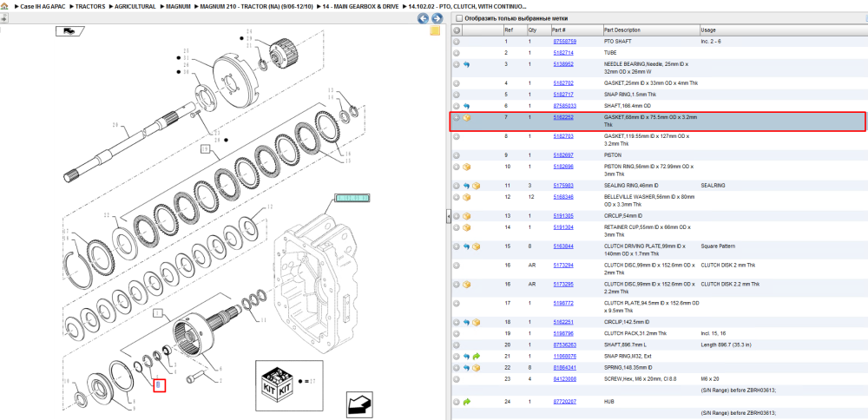Go to the next diagram with the right arrow
Image resolution: width=868 pixels, height=420 pixels.
(437, 18)
